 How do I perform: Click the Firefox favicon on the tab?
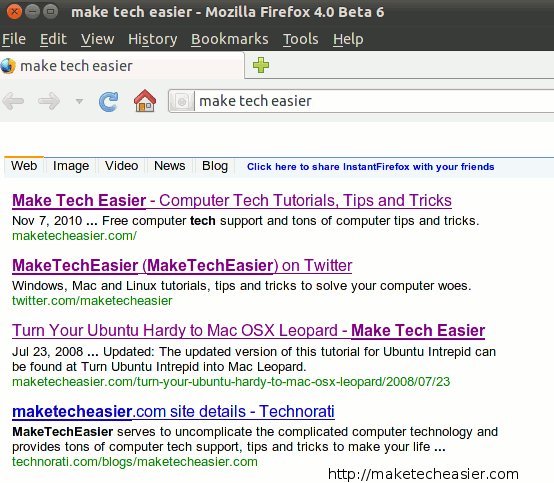(x=8, y=66)
